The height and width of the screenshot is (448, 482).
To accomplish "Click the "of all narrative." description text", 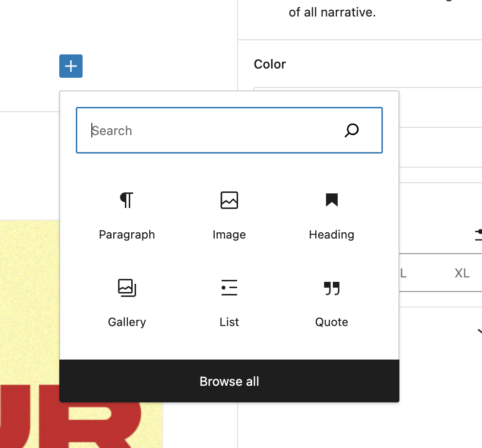I will tap(332, 12).
